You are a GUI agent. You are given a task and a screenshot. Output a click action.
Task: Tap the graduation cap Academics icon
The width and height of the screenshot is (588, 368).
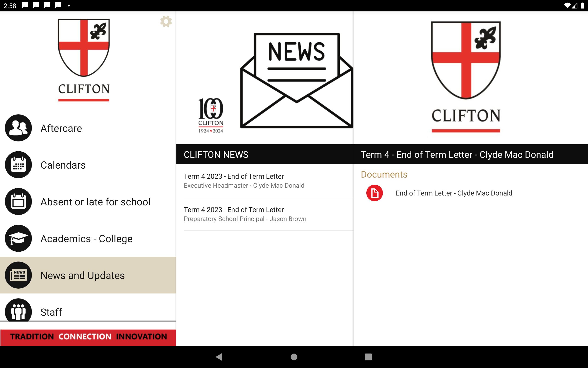point(18,238)
